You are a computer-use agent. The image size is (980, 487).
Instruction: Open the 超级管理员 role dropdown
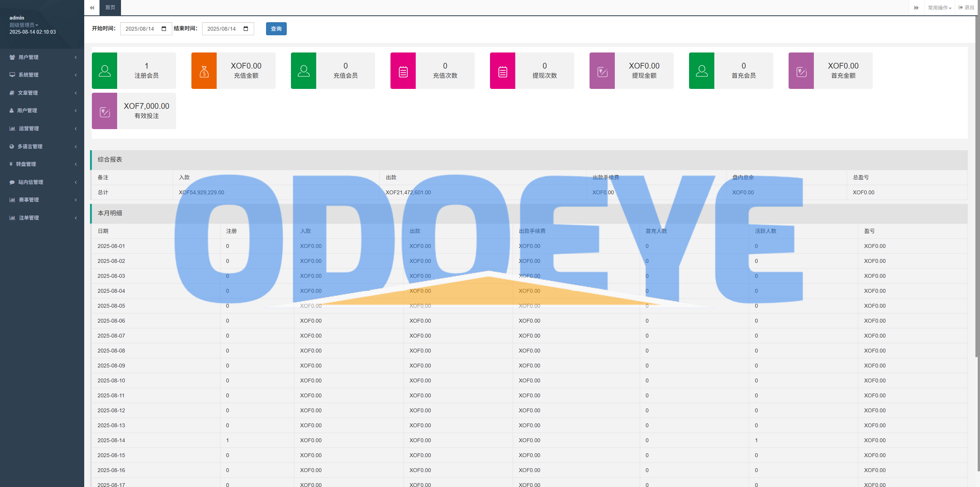point(24,25)
